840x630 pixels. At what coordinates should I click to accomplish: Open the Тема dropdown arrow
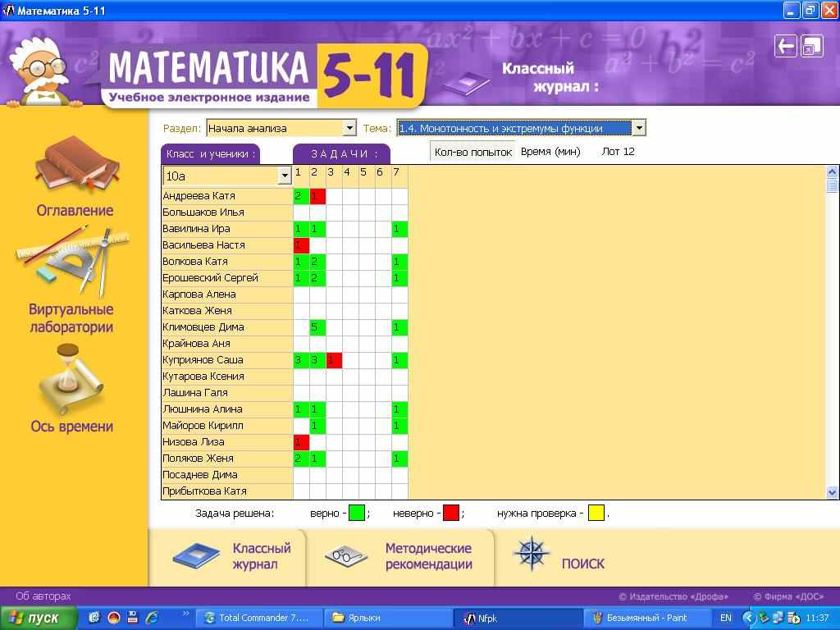pyautogui.click(x=638, y=128)
